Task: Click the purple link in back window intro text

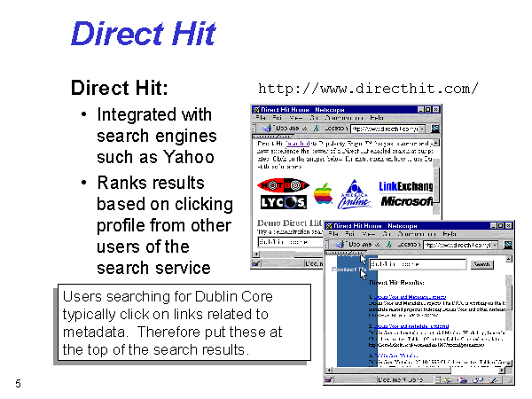Action: tap(298, 144)
